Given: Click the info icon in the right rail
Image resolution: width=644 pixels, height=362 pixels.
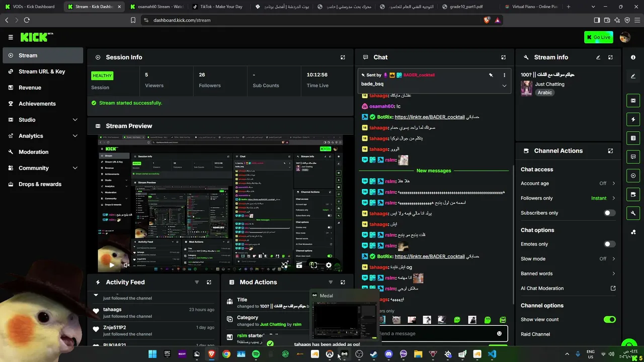Looking at the screenshot, I should [x=633, y=57].
